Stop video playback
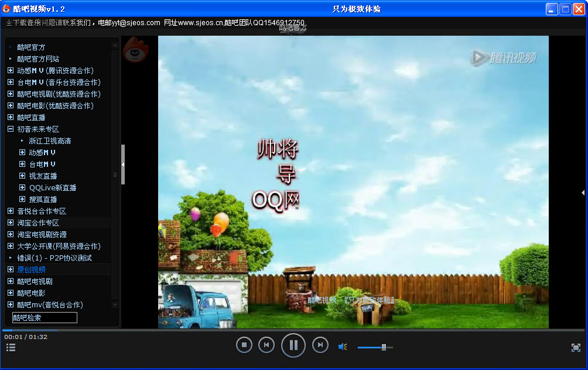 pos(244,345)
